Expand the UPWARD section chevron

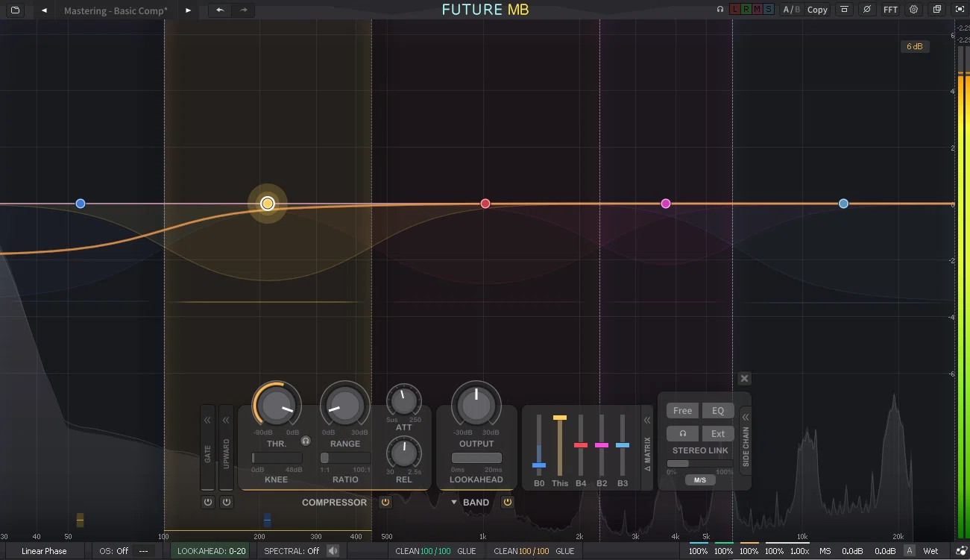click(x=226, y=421)
